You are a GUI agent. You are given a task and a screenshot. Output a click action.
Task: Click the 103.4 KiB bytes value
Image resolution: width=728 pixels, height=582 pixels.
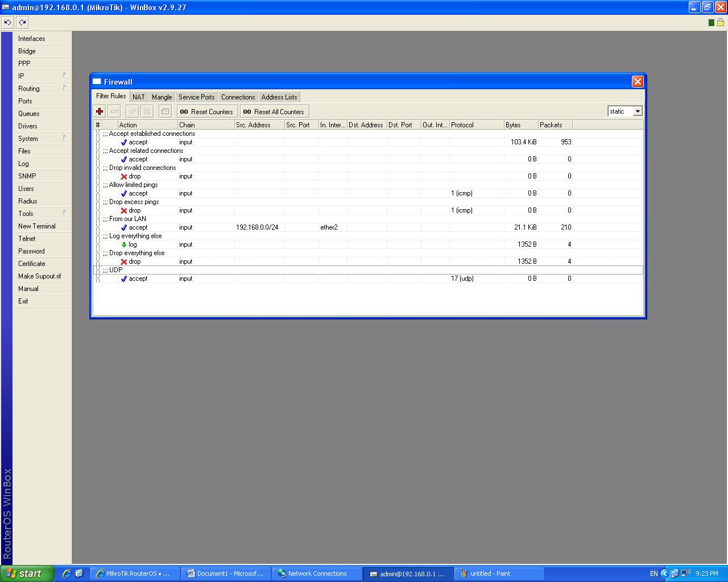pos(523,142)
